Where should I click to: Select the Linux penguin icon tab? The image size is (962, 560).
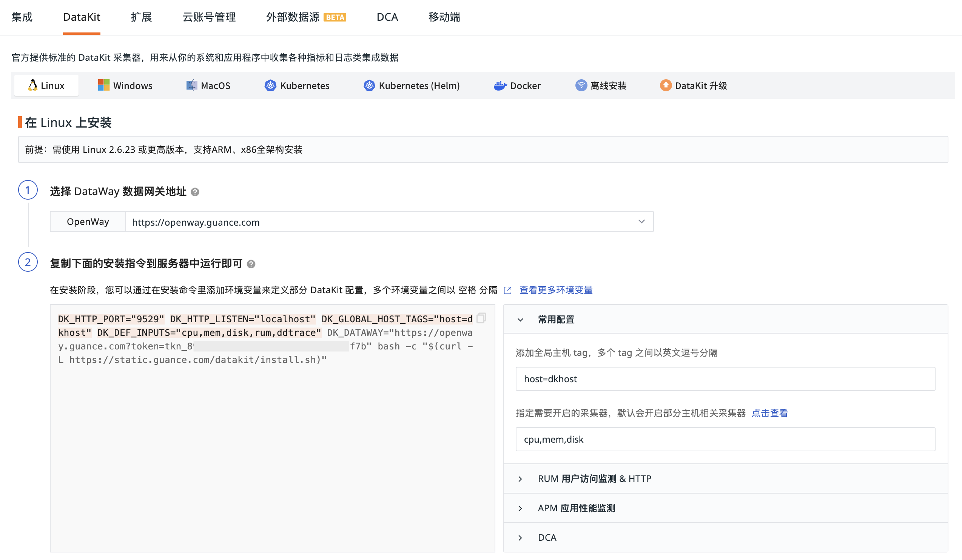coord(33,85)
